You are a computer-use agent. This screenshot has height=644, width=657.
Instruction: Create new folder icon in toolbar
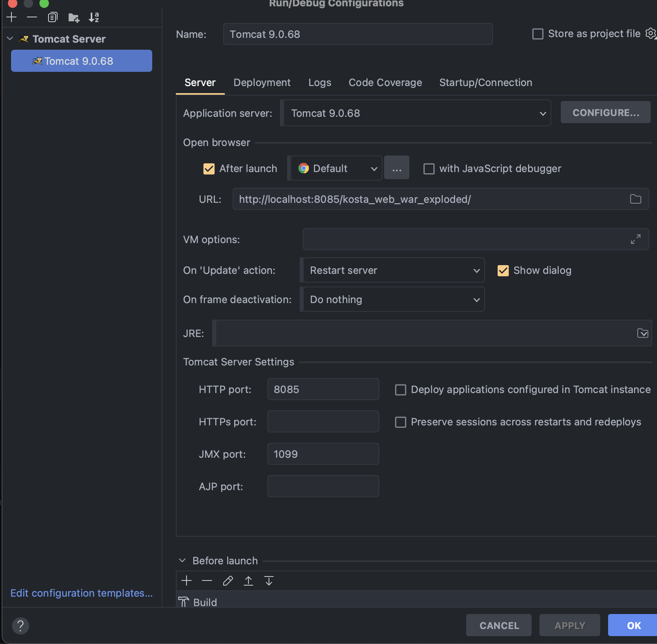(x=74, y=17)
